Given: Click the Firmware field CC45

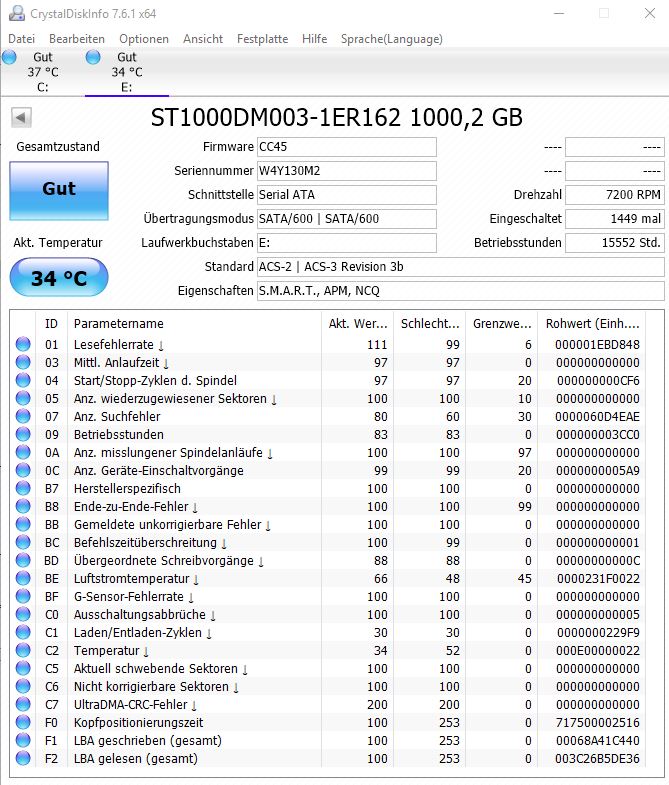Looking at the screenshot, I should point(347,147).
